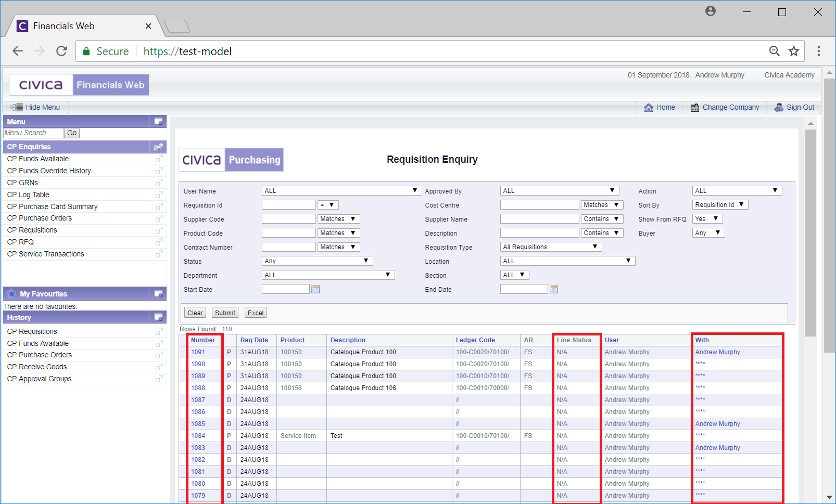Viewport: 836px width, 504px height.
Task: Click the Supplier Code input field
Action: pos(289,219)
